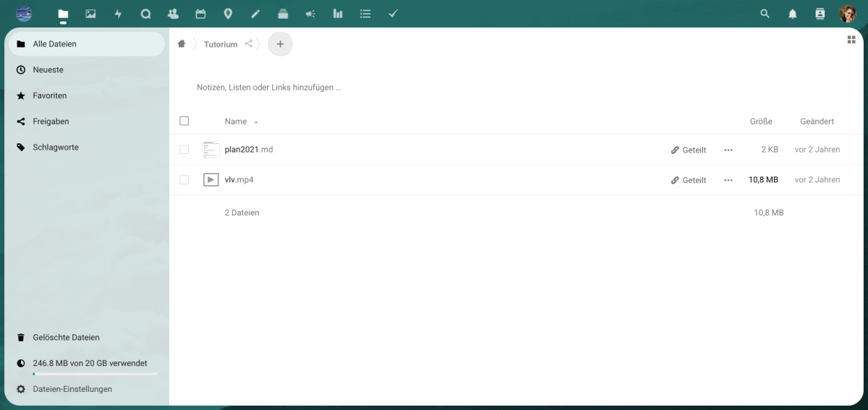Click the '2 Dateien' summary text
Image resolution: width=868 pixels, height=410 pixels.
point(242,213)
